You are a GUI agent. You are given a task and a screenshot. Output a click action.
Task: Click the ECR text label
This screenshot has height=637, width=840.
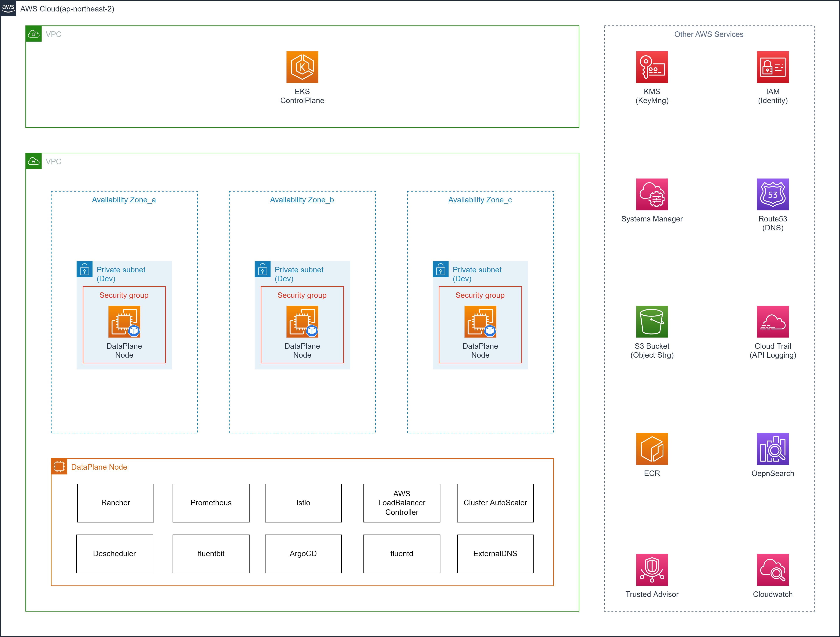[652, 474]
